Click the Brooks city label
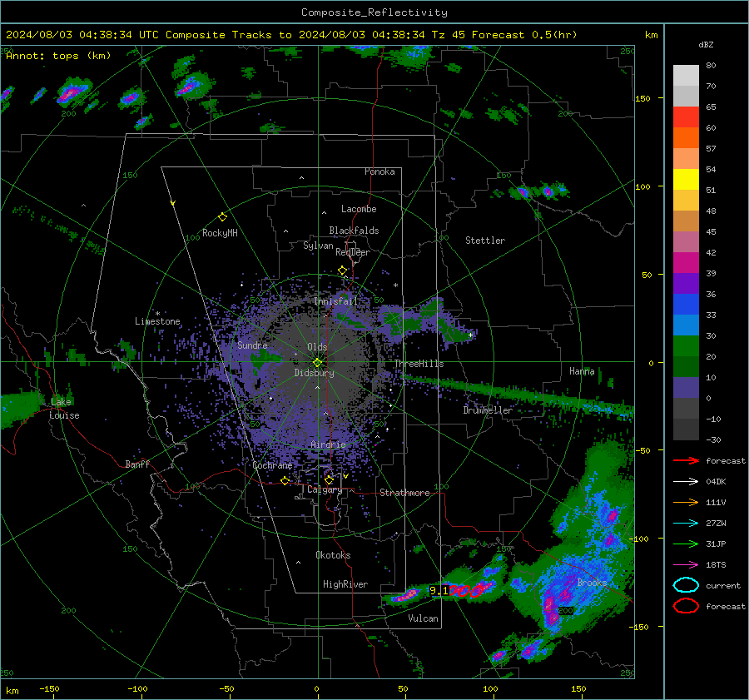Screen dimensions: 749x700 pyautogui.click(x=592, y=583)
